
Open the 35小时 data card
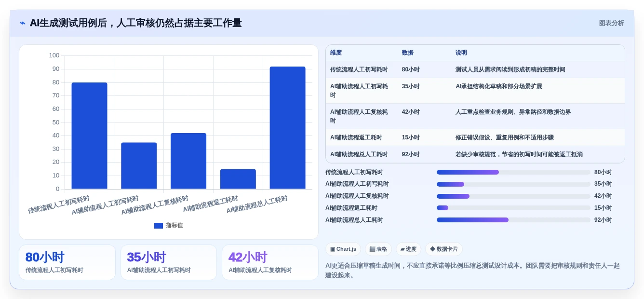click(169, 262)
